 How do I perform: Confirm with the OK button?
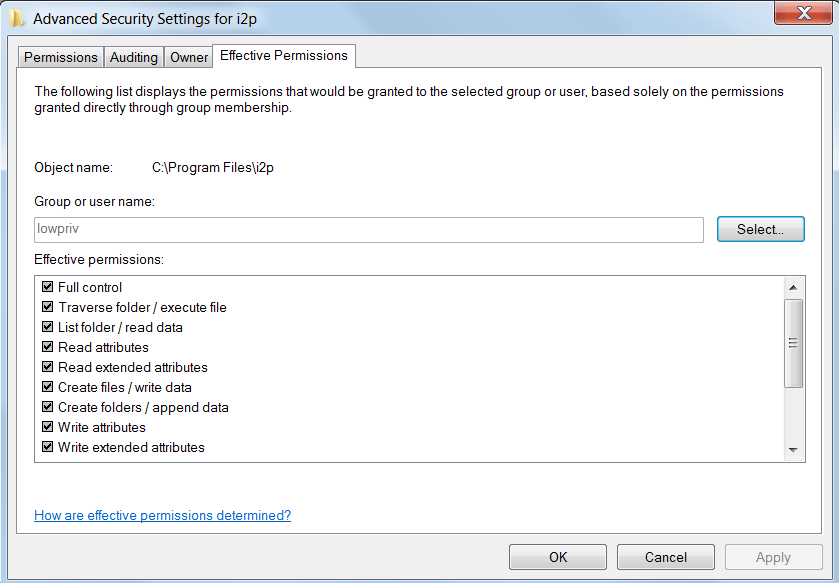tap(558, 557)
